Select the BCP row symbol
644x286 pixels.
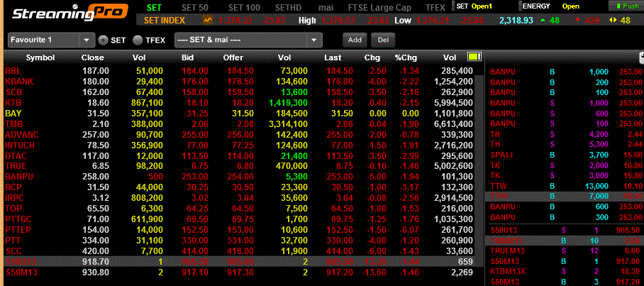pyautogui.click(x=13, y=188)
